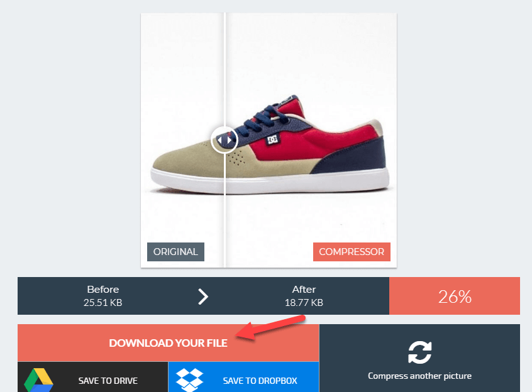Screen dimensions: 532x392
Task: Click the COMPRESSOR label badge
Action: (x=352, y=252)
